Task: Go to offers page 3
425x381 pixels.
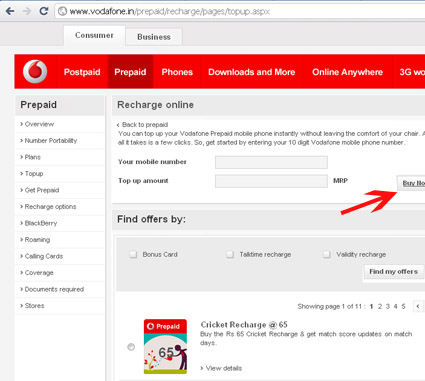Action: pos(388,306)
